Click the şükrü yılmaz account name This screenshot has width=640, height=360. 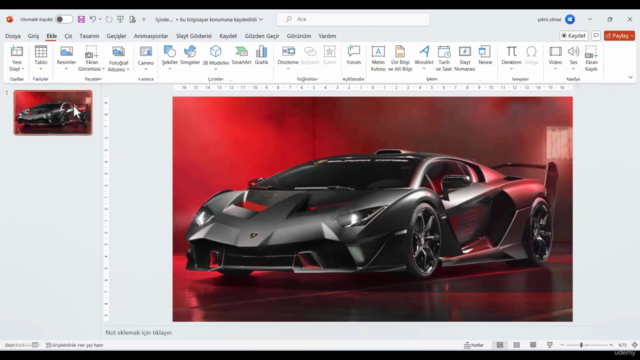(x=549, y=19)
